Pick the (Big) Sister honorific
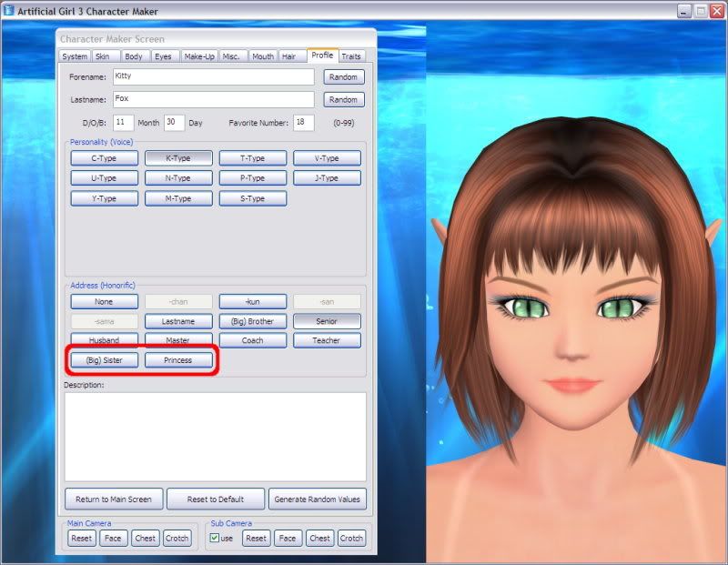This screenshot has width=728, height=565. pos(104,360)
